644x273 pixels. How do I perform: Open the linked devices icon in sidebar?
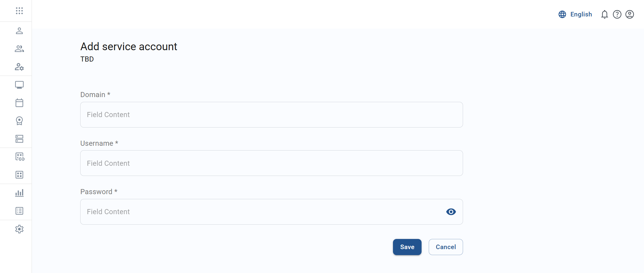[20, 157]
